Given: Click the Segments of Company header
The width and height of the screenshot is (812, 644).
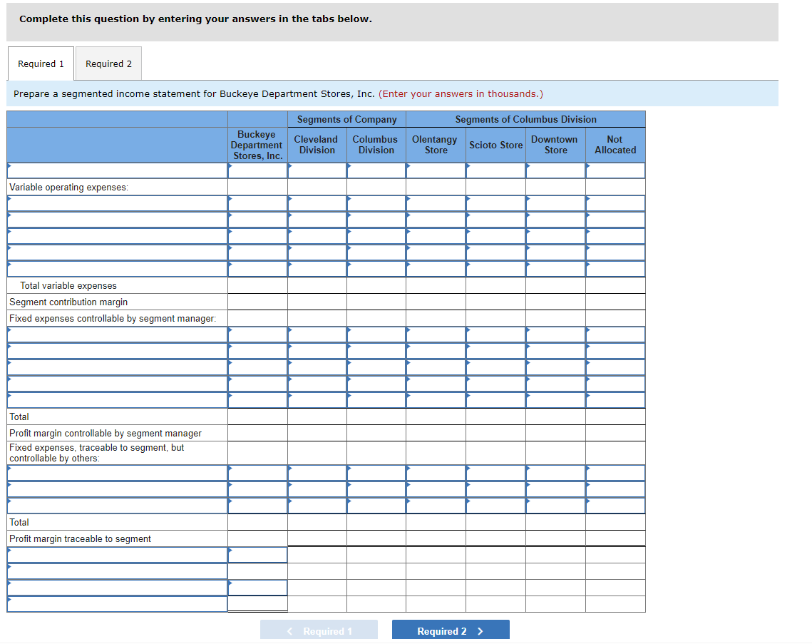Looking at the screenshot, I should pos(347,119).
